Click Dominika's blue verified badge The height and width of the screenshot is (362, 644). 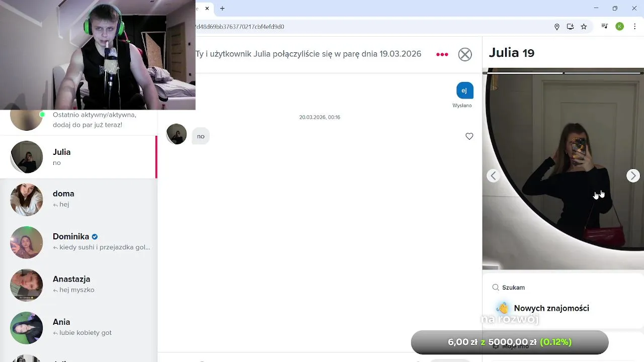[x=95, y=236]
